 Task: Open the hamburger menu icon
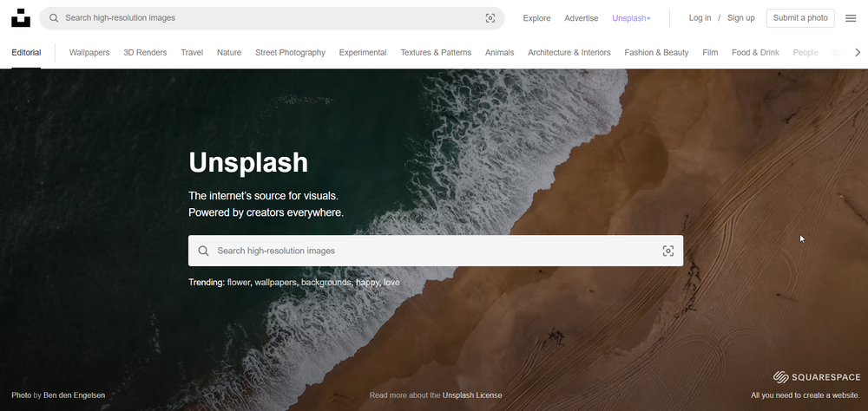click(851, 18)
